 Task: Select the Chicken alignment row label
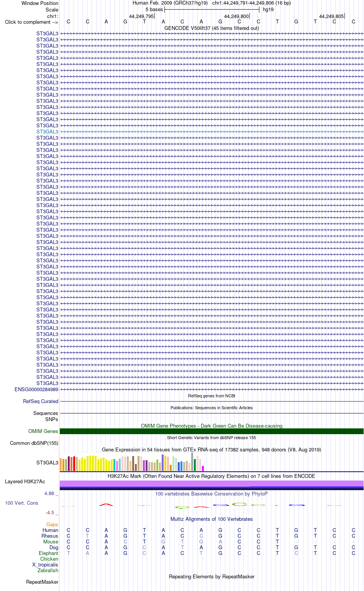pyautogui.click(x=49, y=559)
